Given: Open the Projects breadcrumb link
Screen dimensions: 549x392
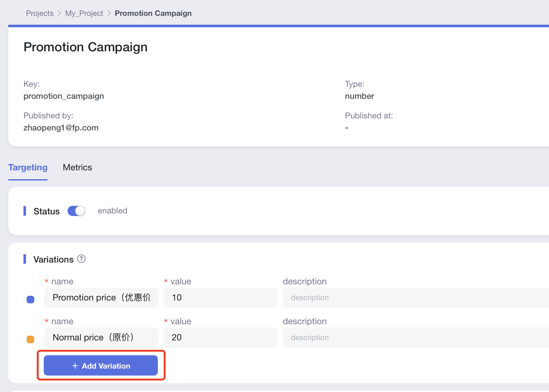Looking at the screenshot, I should (40, 13).
